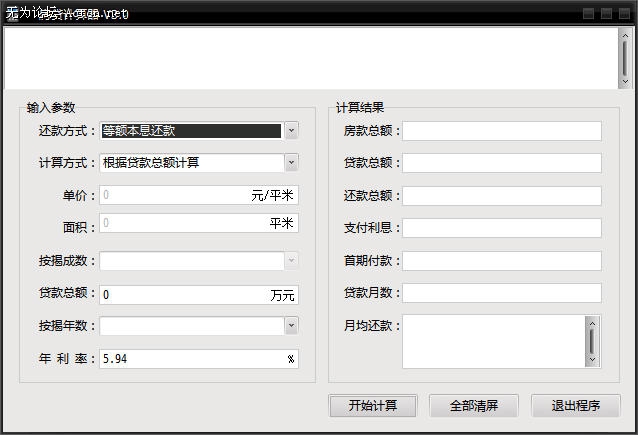Expand the 计算方式 combo box

click(290, 162)
